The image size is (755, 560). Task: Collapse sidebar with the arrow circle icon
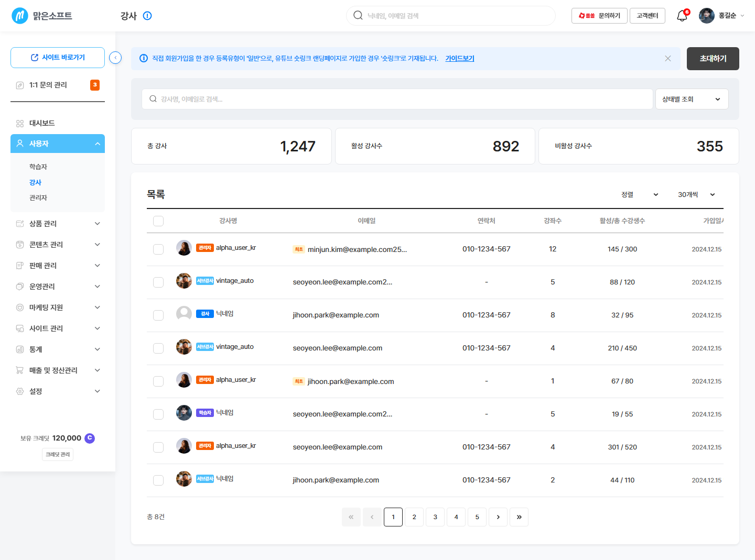(115, 58)
